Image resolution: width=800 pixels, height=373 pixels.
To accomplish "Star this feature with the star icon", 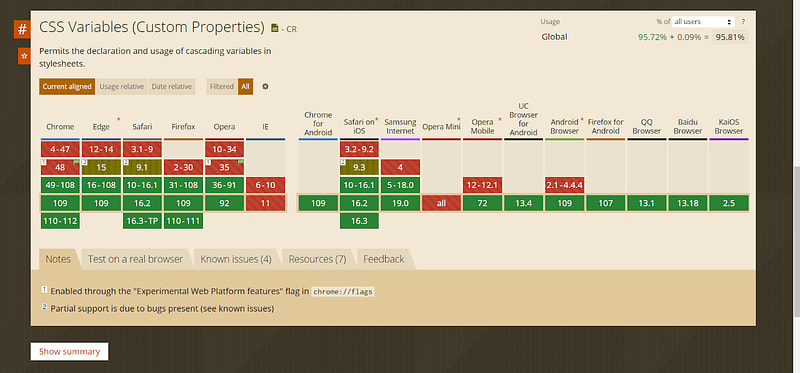I will click(x=24, y=56).
